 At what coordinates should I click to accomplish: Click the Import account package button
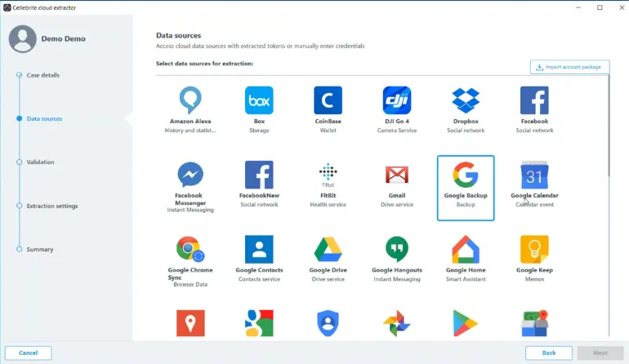click(569, 67)
